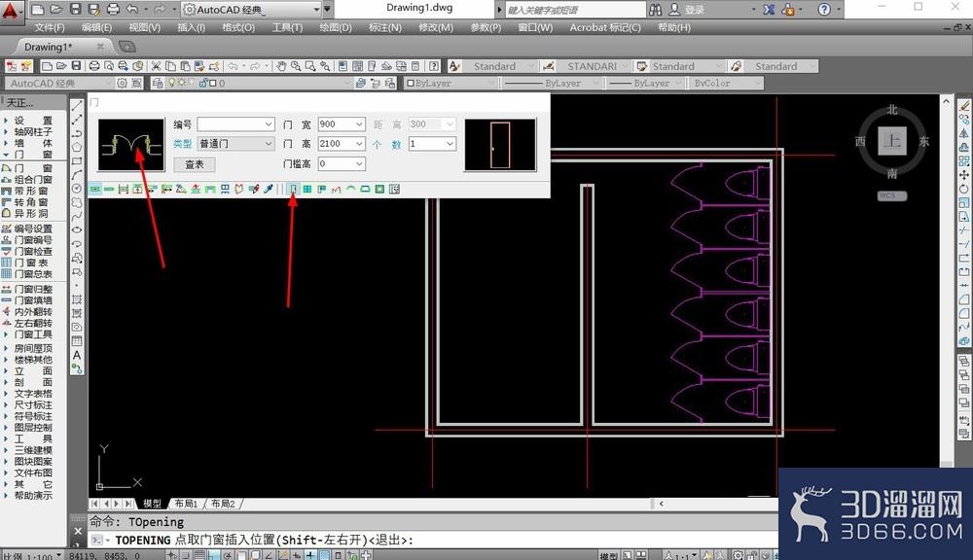Switch to the 布局1 layout tab
This screenshot has width=973, height=560.
click(186, 504)
